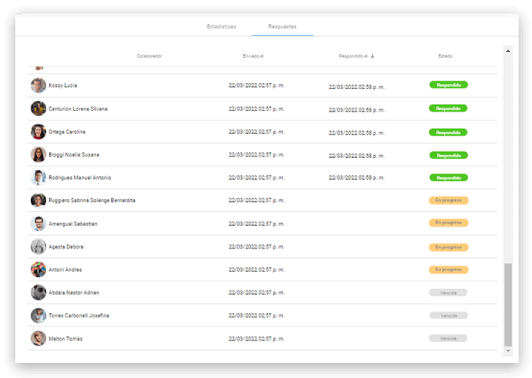This screenshot has width=532, height=378.
Task: Select the name Amengual Sebastian
Action: [x=73, y=224]
